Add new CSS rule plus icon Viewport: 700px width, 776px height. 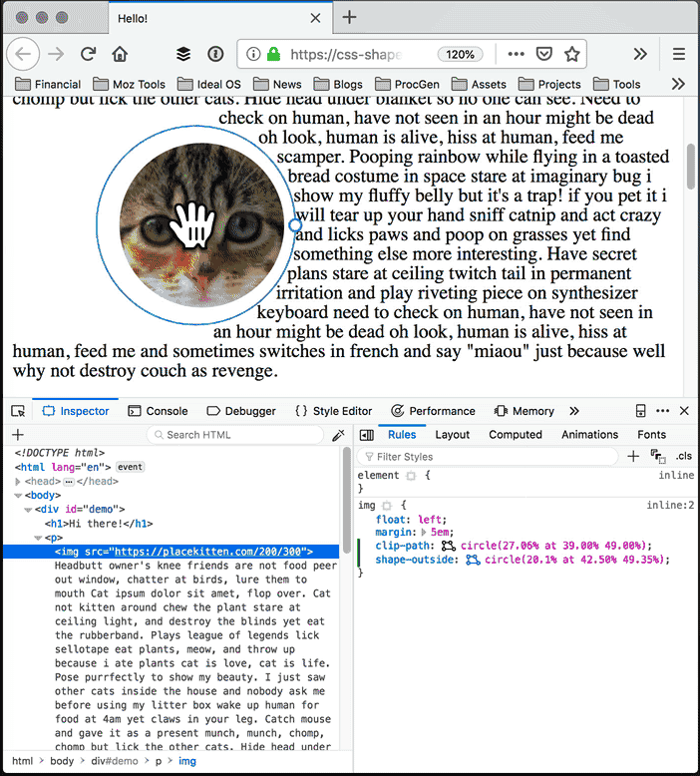pyautogui.click(x=633, y=456)
